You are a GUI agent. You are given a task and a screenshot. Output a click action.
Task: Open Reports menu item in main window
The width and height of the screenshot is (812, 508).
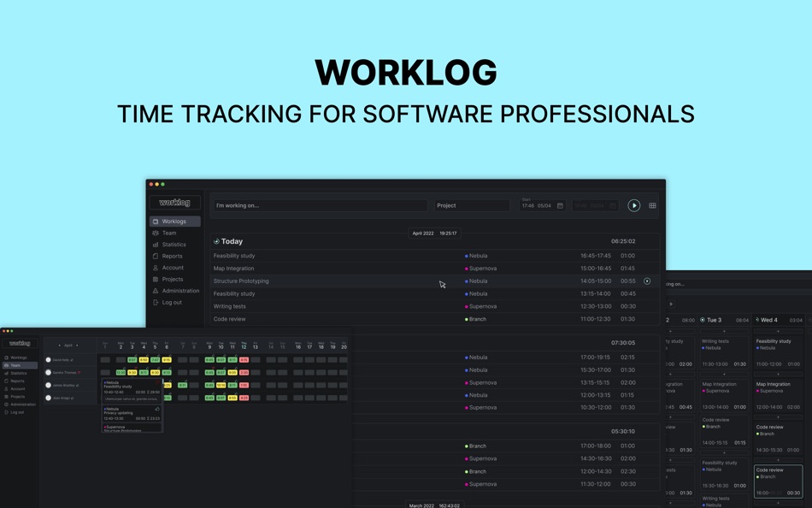click(x=175, y=256)
